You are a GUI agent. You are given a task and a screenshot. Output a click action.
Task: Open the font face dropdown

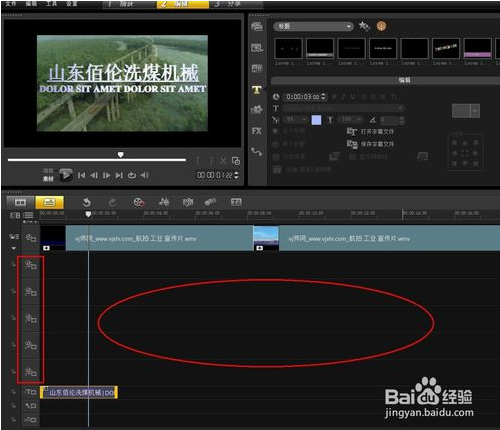(344, 108)
